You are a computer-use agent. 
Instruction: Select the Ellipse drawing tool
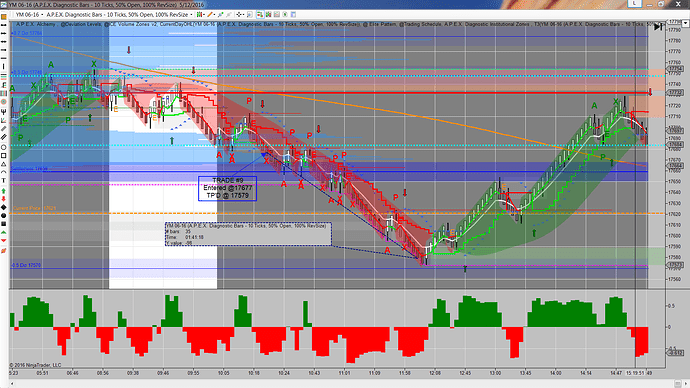pos(4,147)
